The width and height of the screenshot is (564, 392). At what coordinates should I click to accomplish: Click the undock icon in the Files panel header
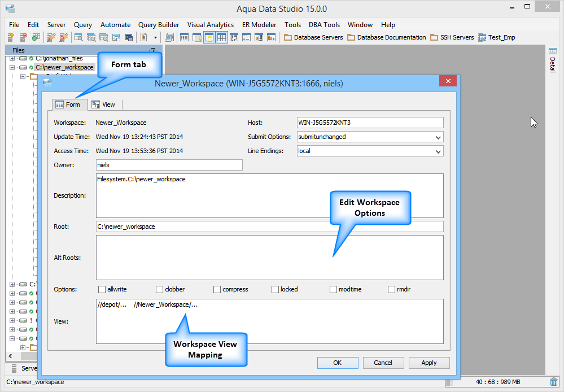[152, 51]
